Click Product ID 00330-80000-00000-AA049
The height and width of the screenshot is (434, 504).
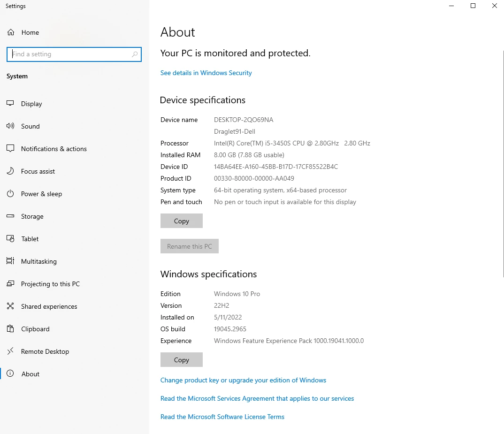pos(254,178)
